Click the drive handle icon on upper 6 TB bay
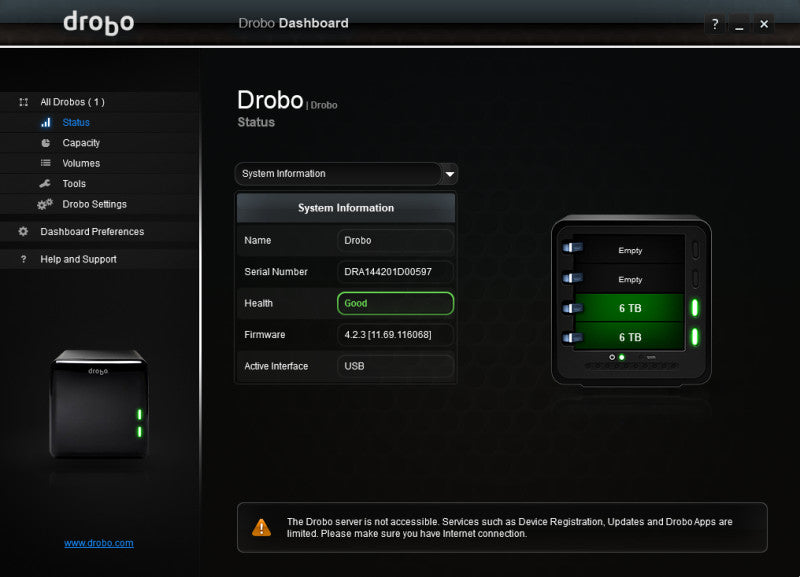 click(x=572, y=308)
